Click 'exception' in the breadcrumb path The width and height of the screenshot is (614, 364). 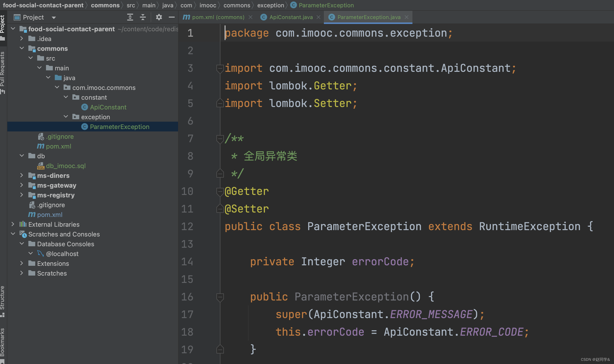point(270,5)
